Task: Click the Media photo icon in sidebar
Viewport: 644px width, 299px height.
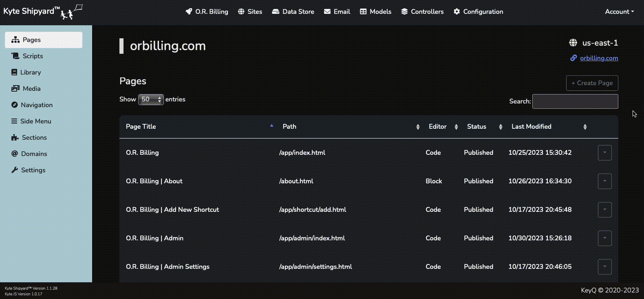Action: coord(15,89)
